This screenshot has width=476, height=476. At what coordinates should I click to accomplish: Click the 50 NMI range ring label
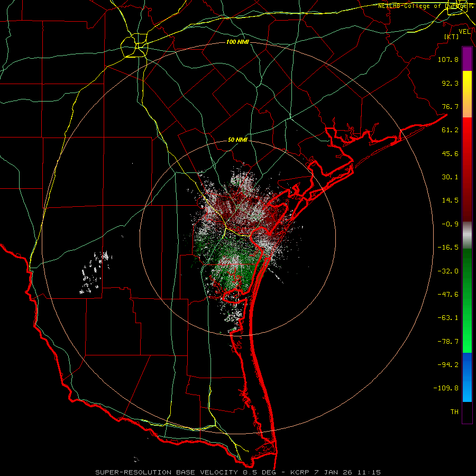pyautogui.click(x=237, y=140)
